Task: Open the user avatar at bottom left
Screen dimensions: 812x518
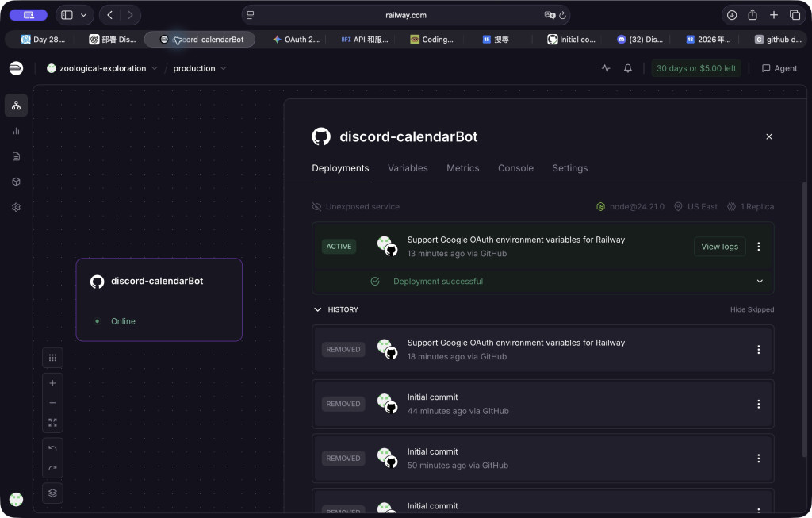Action: 16,499
